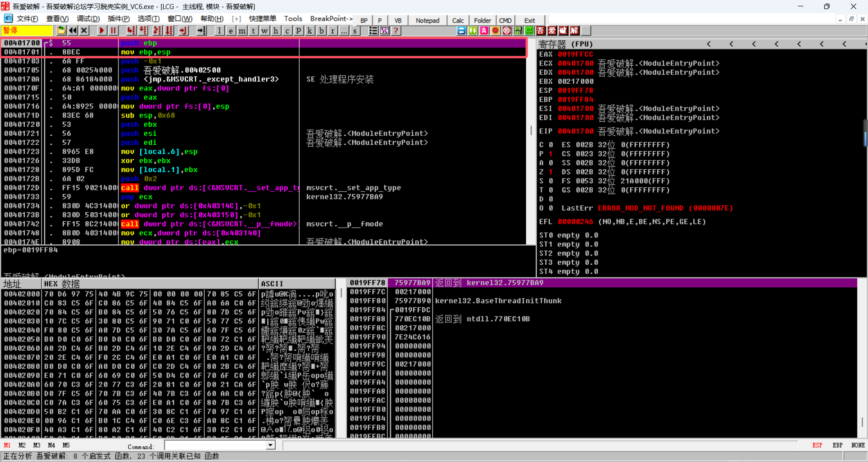The width and height of the screenshot is (868, 462).
Task: Select EBP stack reference mode
Action: point(837,445)
